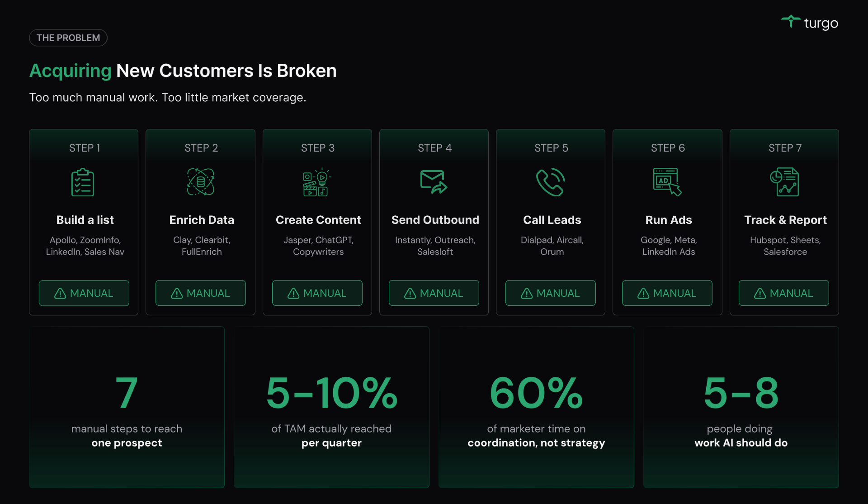
Task: Click the warning icon in Run Ads MANUAL badge
Action: (x=643, y=294)
